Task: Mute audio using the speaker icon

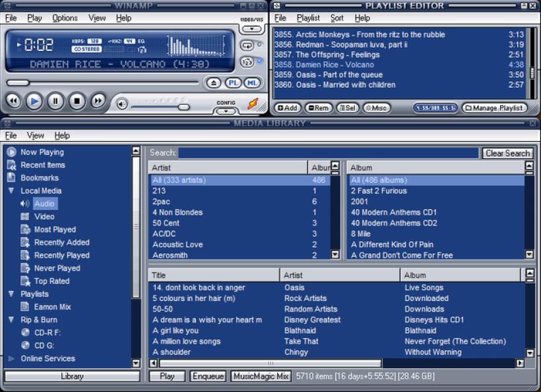Action: tap(122, 104)
